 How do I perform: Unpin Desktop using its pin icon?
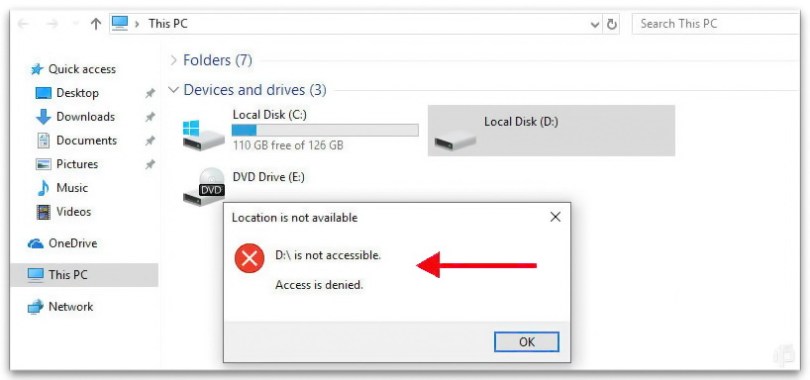[x=150, y=93]
